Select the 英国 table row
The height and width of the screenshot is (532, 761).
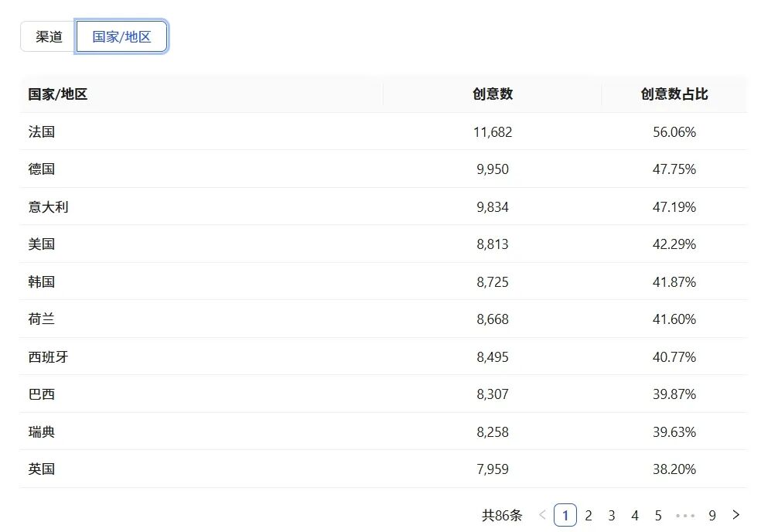(x=384, y=469)
